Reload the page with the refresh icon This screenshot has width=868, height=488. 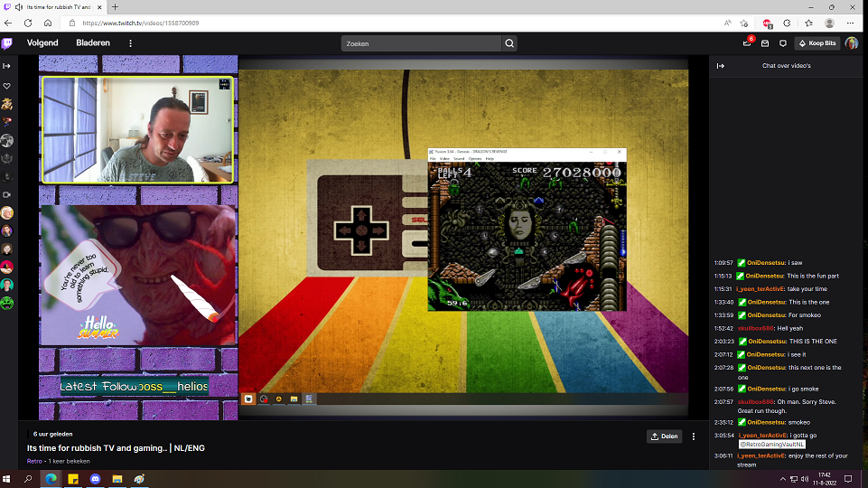click(28, 23)
